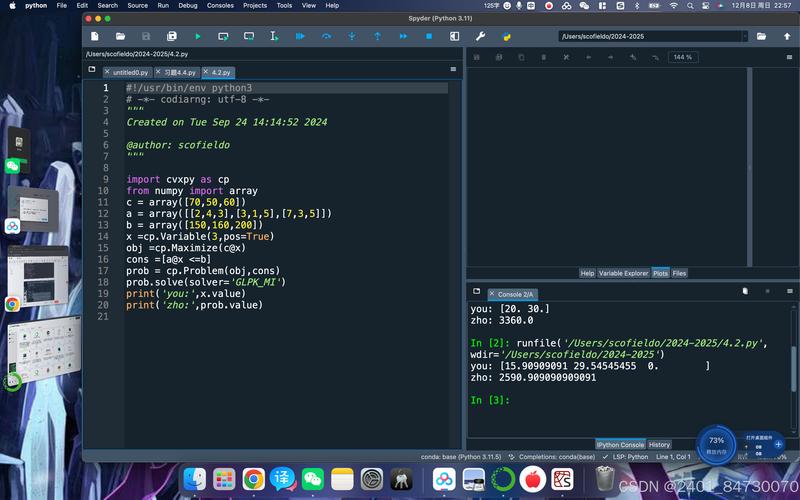Open Preferences via the wrench icon
Image resolution: width=800 pixels, height=500 pixels.
(481, 37)
